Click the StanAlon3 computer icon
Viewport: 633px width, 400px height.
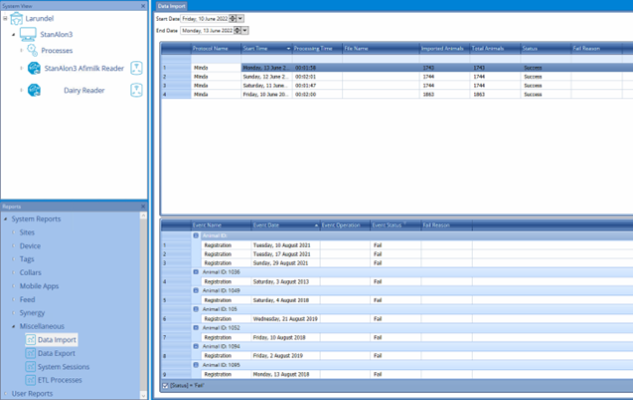pyautogui.click(x=29, y=33)
